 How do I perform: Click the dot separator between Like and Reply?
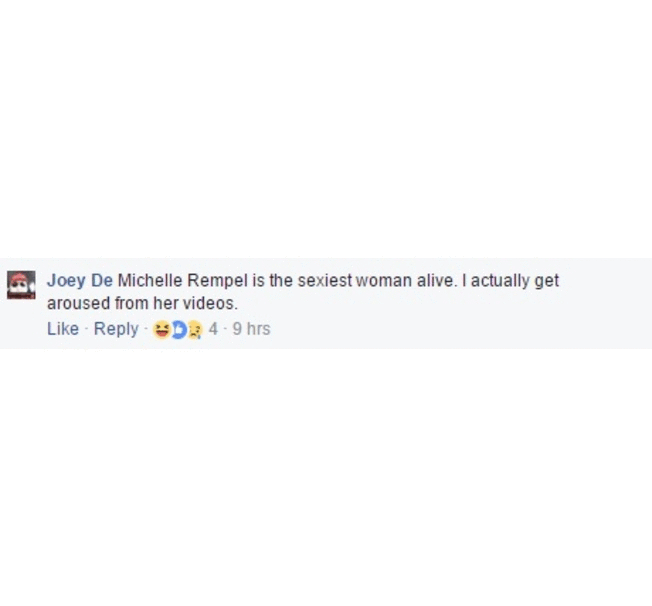point(86,329)
